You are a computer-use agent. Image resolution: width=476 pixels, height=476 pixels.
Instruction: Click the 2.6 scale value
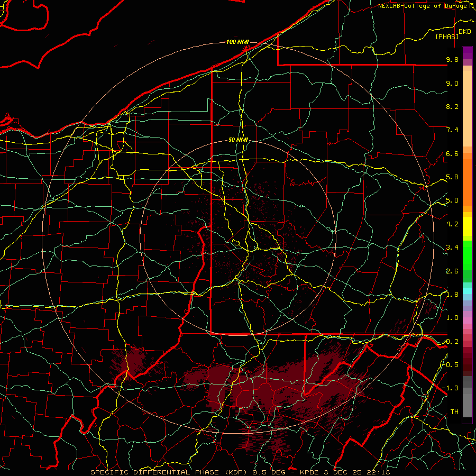tap(452, 271)
